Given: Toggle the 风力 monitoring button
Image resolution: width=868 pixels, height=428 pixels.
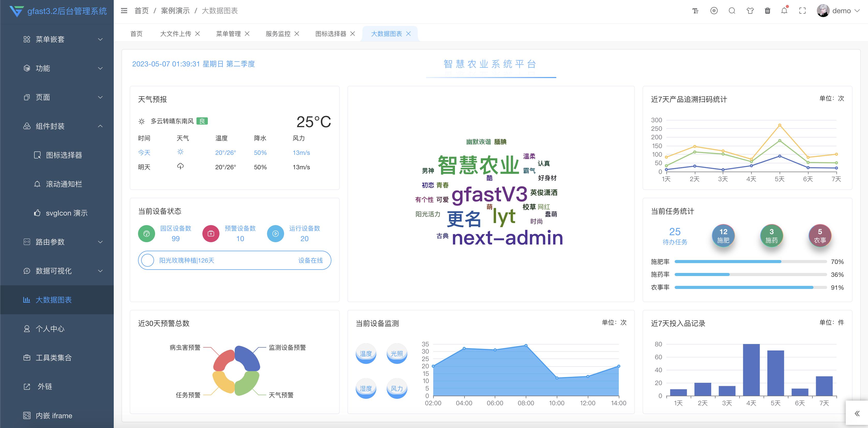Looking at the screenshot, I should (397, 388).
